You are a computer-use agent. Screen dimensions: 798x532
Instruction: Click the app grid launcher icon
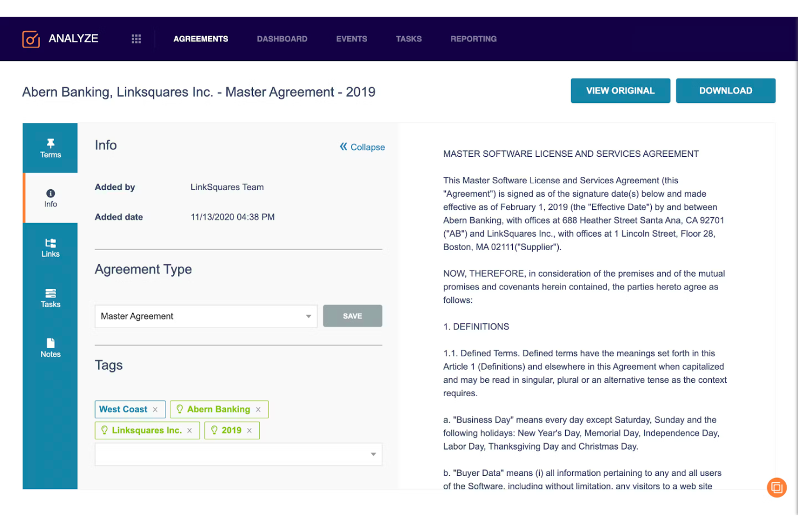tap(136, 38)
